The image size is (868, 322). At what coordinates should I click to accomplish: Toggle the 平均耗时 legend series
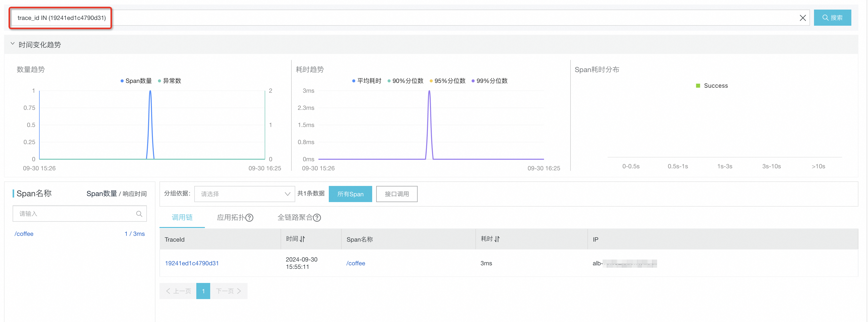pos(367,81)
